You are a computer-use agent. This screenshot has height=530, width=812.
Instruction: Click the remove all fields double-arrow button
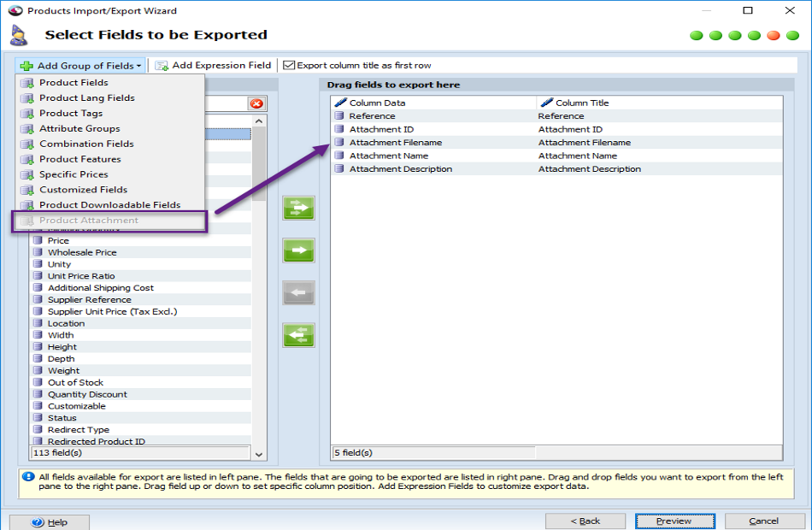click(298, 335)
